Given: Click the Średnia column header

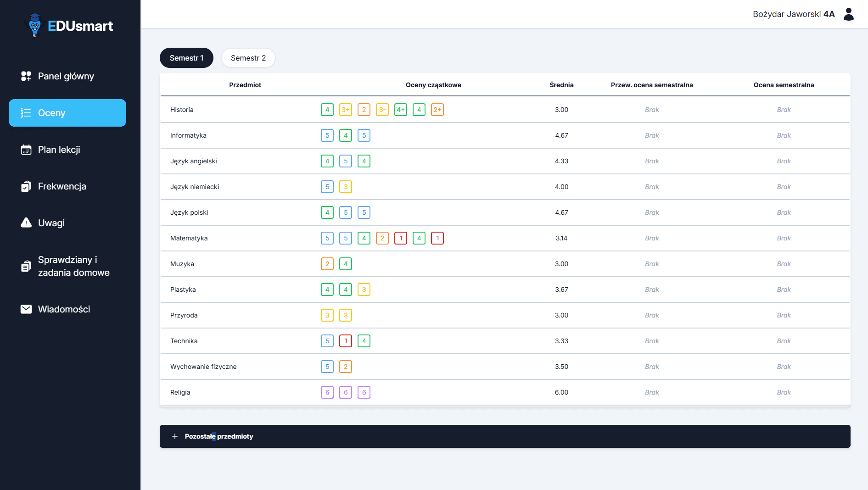Looking at the screenshot, I should (x=561, y=85).
